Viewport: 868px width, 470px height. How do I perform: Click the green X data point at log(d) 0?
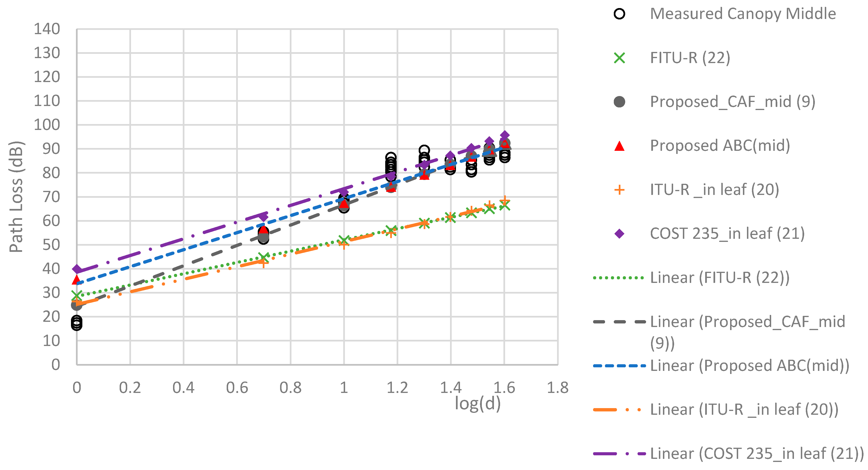(77, 296)
